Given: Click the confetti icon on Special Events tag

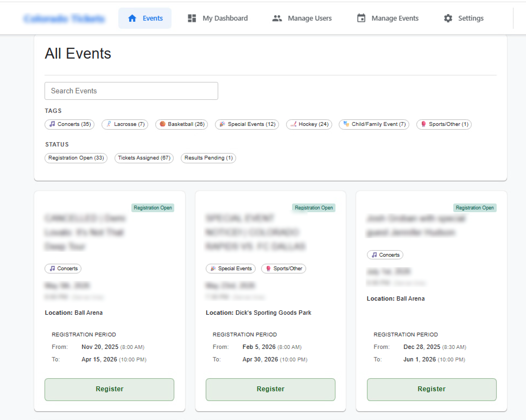Looking at the screenshot, I should 222,124.
